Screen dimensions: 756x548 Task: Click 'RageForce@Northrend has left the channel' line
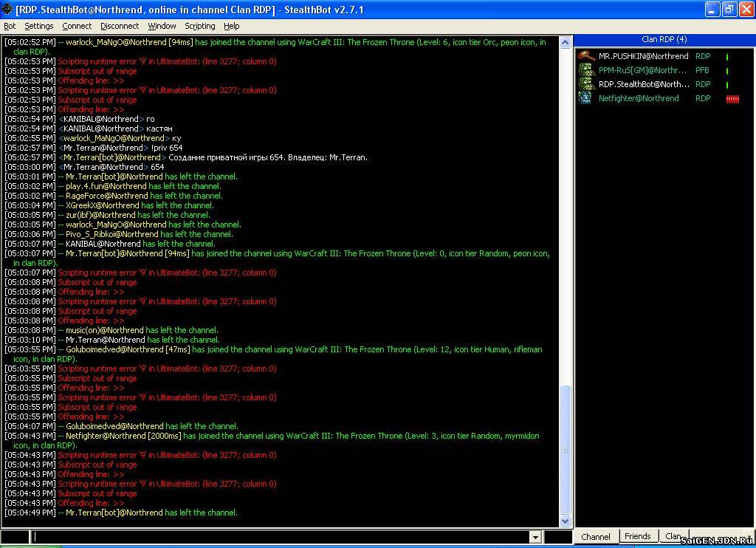(x=114, y=196)
